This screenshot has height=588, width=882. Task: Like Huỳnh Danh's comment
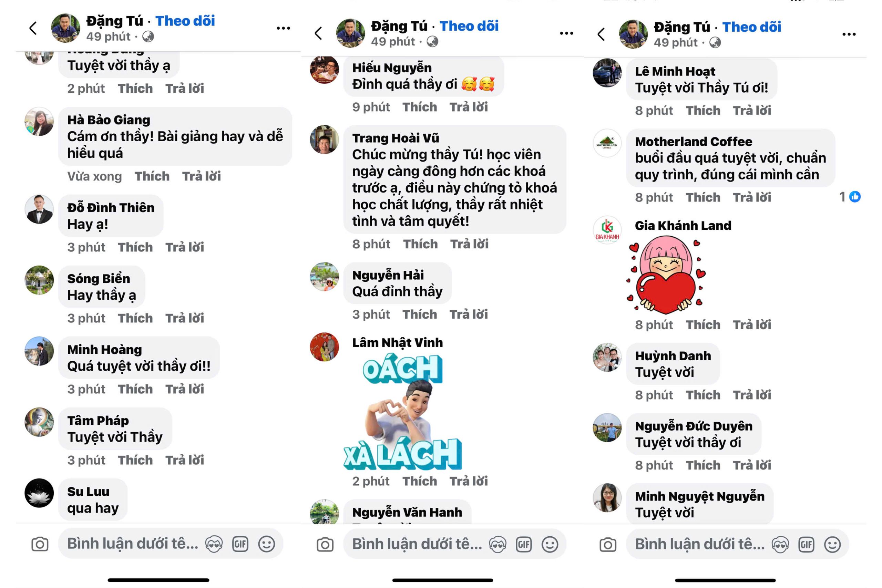coord(703,395)
